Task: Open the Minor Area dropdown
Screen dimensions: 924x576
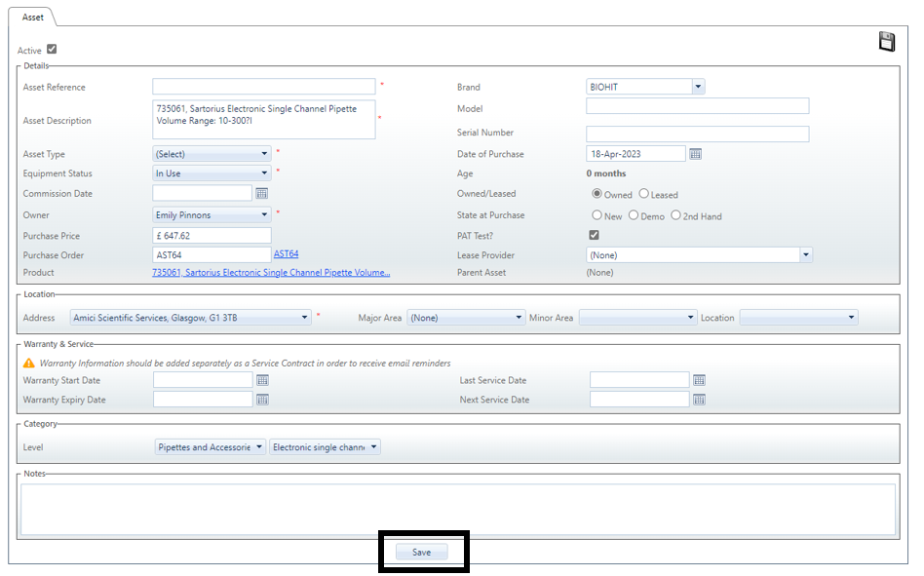Action: pos(638,318)
